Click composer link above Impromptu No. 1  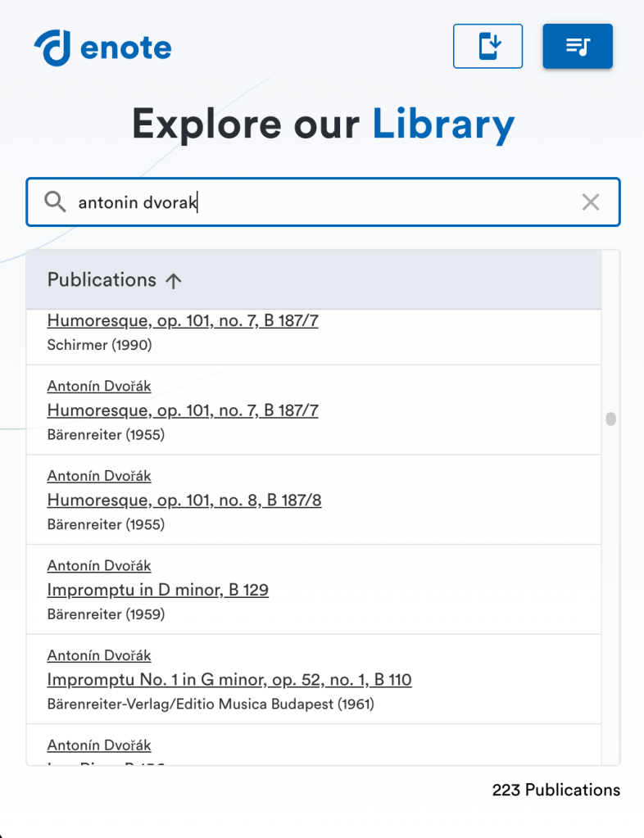(x=99, y=655)
